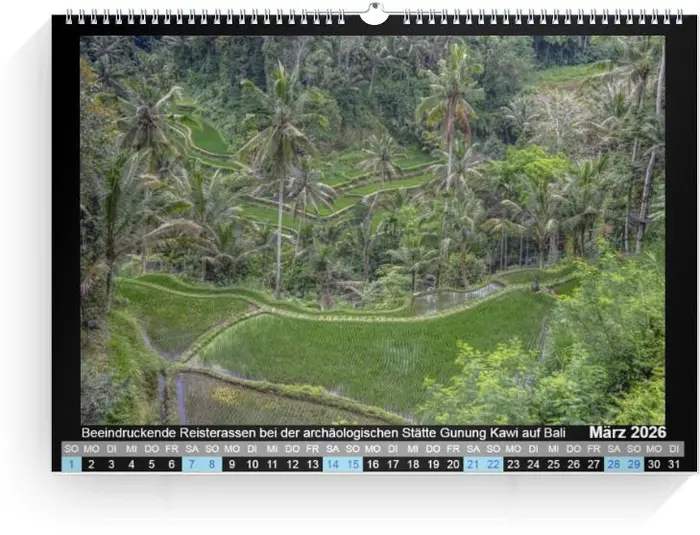Image resolution: width=700 pixels, height=535 pixels.
Task: Click the spiral binding at the top left
Action: point(205,16)
